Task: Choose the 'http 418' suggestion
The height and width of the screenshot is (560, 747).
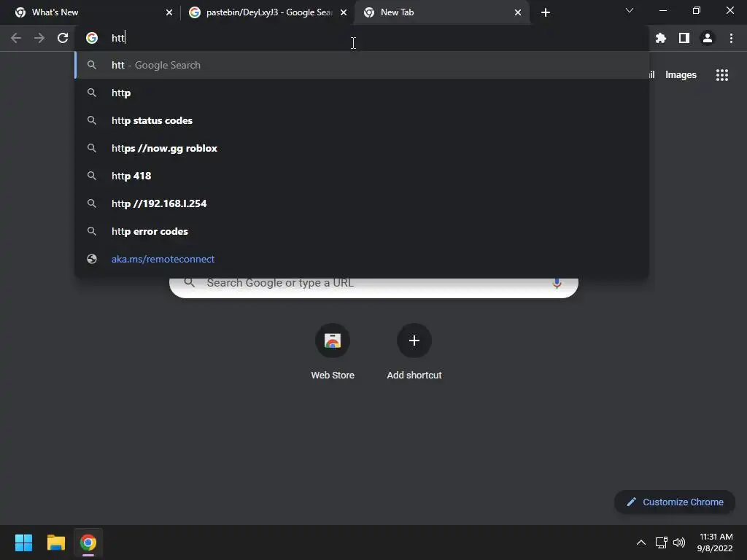Action: coord(362,176)
